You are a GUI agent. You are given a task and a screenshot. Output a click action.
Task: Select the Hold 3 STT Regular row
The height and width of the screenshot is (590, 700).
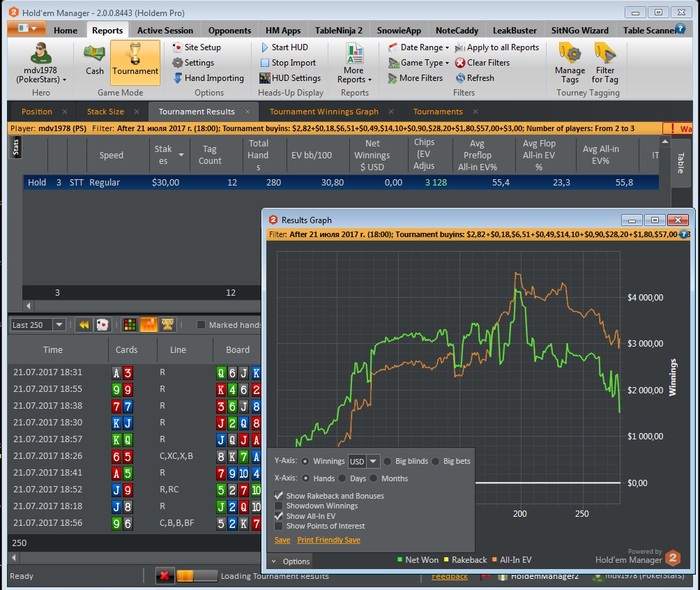341,183
